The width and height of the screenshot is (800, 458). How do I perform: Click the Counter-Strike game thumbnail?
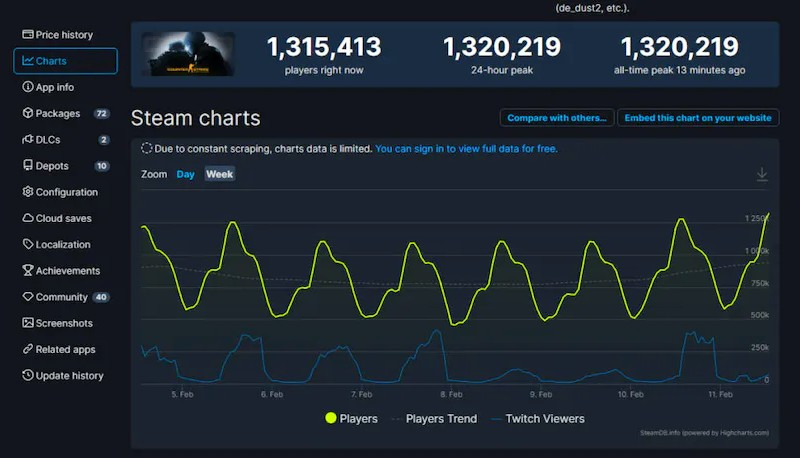click(x=188, y=54)
